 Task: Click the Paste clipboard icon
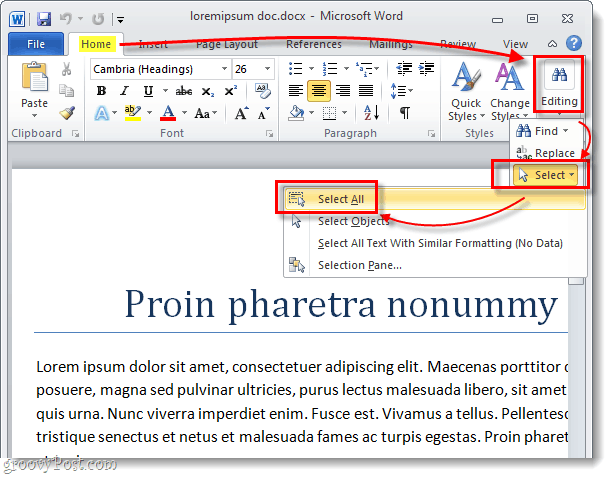click(x=34, y=77)
